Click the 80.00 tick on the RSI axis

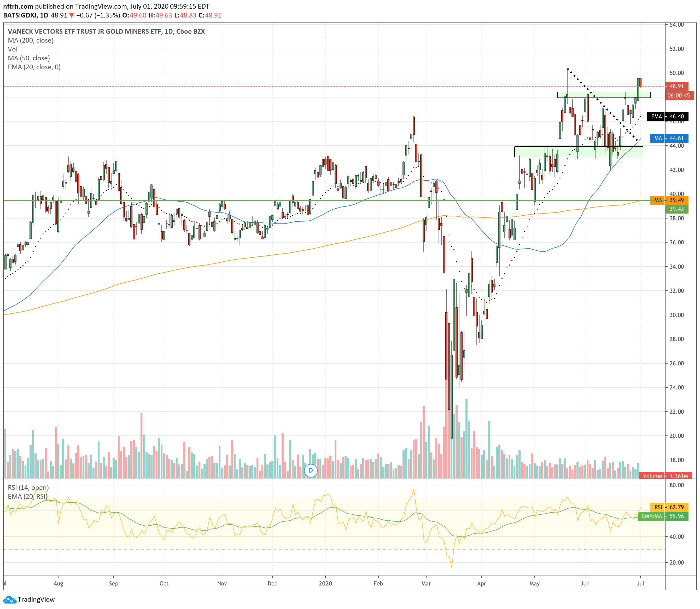tap(676, 485)
